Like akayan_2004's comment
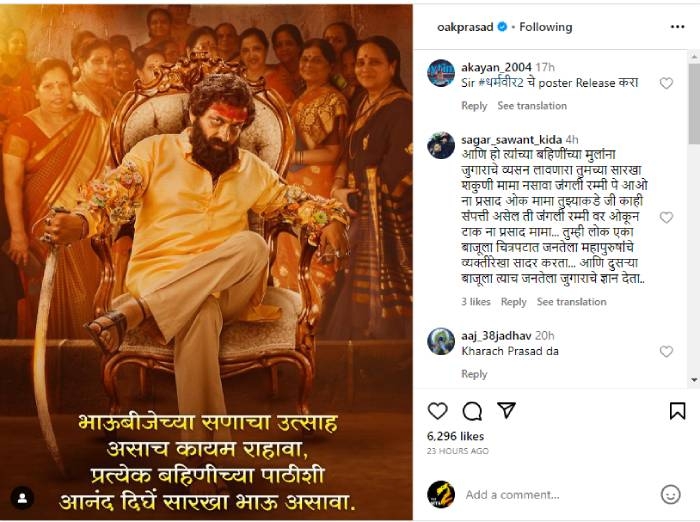Viewport: 700px width, 522px height. 666,83
